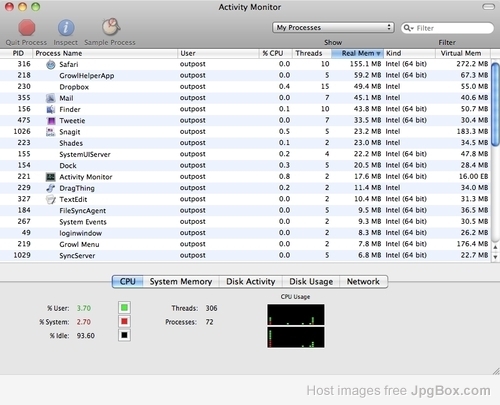Screen dimensions: 500x405
Task: Sort by PID column header
Action: coord(16,53)
